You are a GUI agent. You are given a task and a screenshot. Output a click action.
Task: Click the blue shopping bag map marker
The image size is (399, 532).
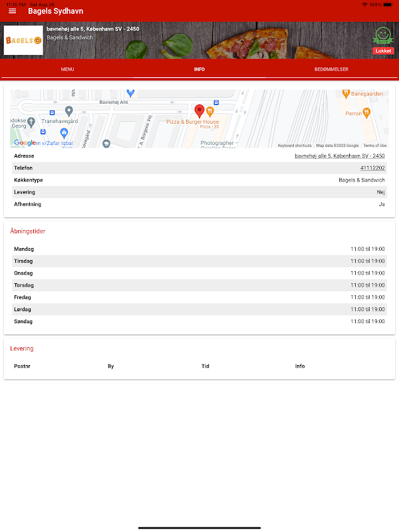64,132
